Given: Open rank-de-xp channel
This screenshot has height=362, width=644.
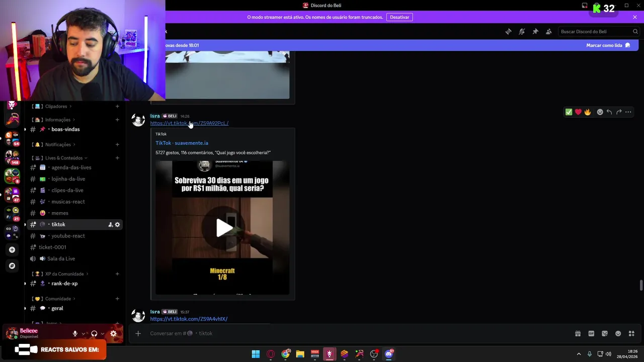Looking at the screenshot, I should (74, 284).
